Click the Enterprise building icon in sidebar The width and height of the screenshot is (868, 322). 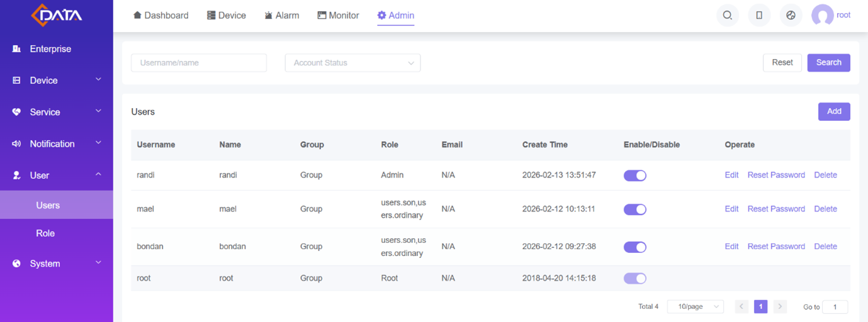click(x=17, y=49)
